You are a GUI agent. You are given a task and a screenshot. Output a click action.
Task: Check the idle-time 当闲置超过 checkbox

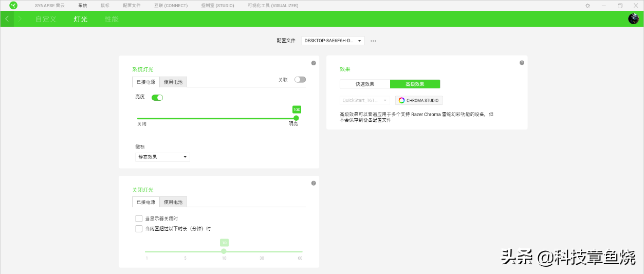[139, 229]
